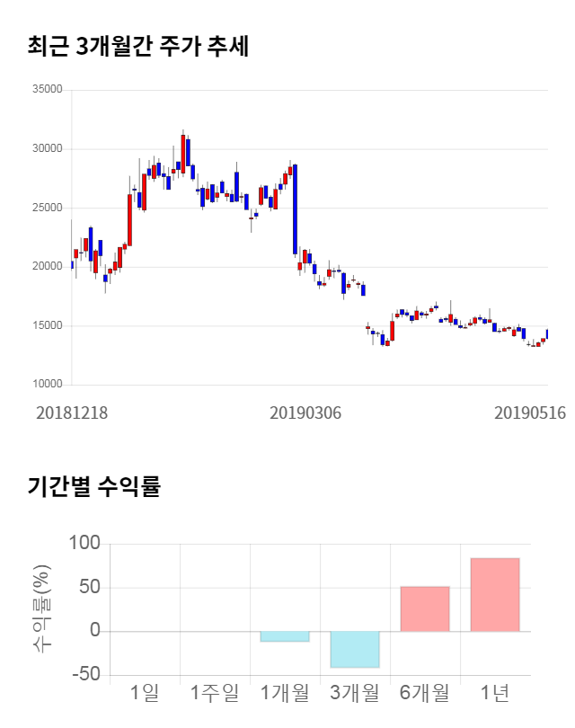Select the 100 tick on return axis
Viewport: 575px width, 728px height.
(84, 544)
